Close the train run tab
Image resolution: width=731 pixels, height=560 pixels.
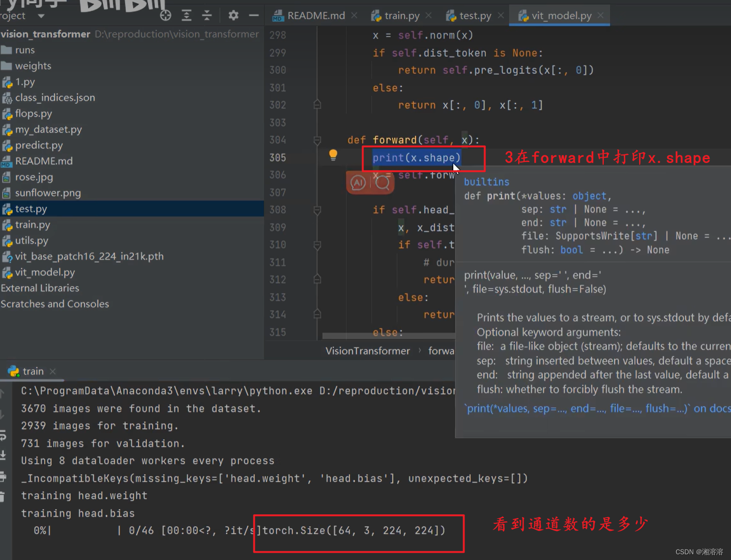pos(53,371)
